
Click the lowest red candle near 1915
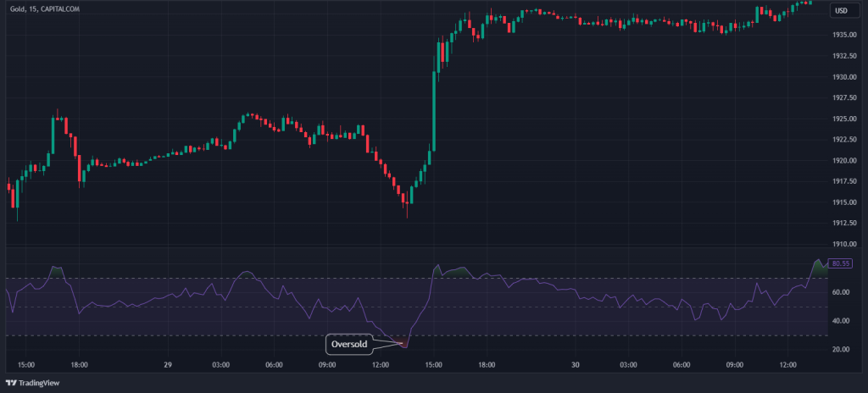(x=406, y=200)
